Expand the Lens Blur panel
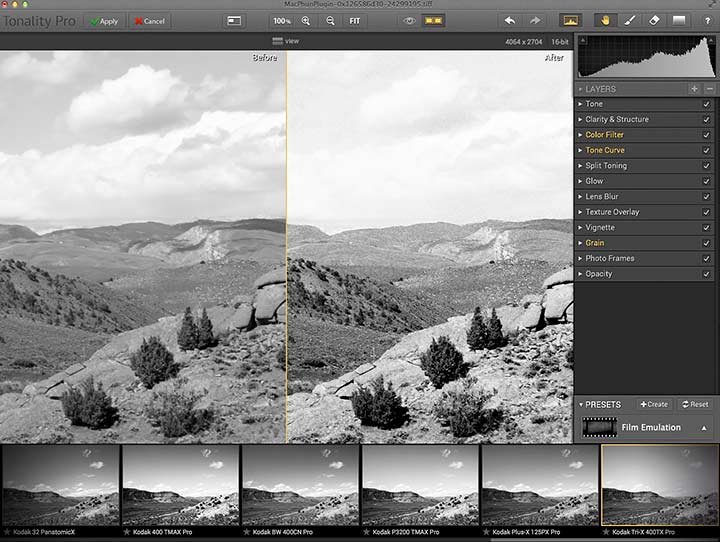Viewport: 720px width, 542px height. click(580, 197)
